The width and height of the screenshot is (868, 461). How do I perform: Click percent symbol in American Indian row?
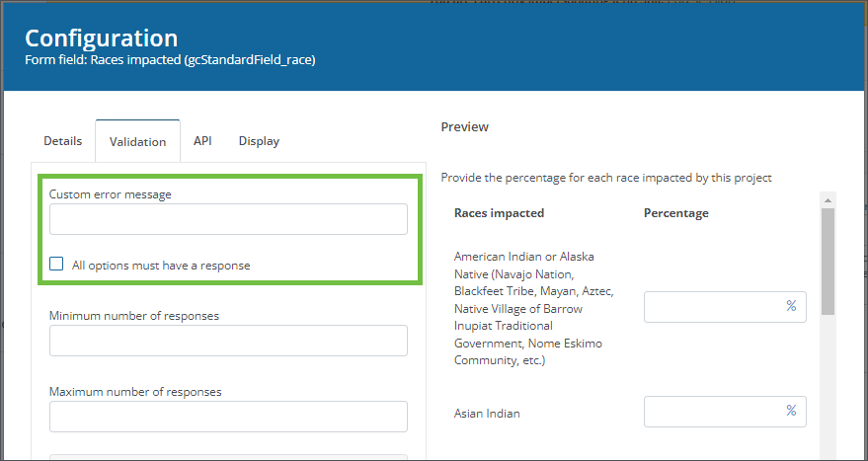click(791, 307)
